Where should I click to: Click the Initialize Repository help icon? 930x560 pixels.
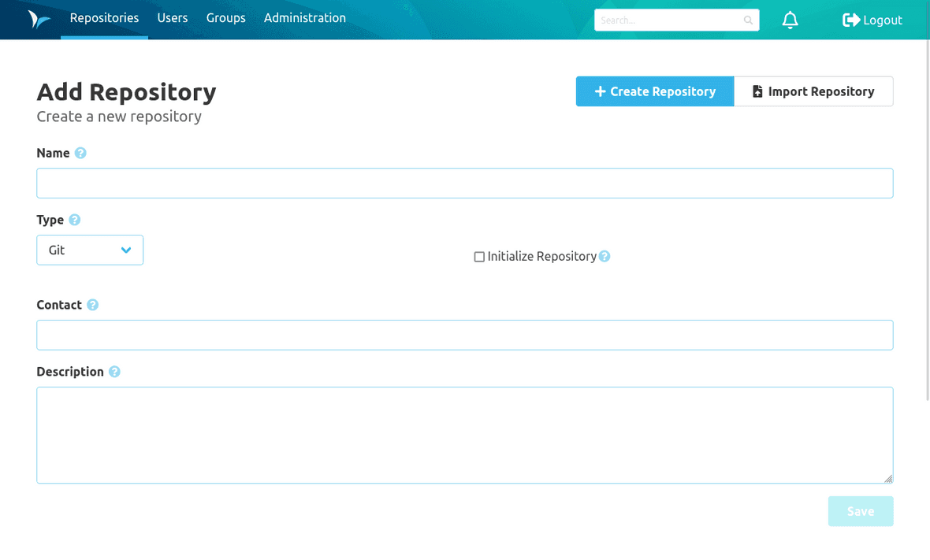pyautogui.click(x=604, y=256)
